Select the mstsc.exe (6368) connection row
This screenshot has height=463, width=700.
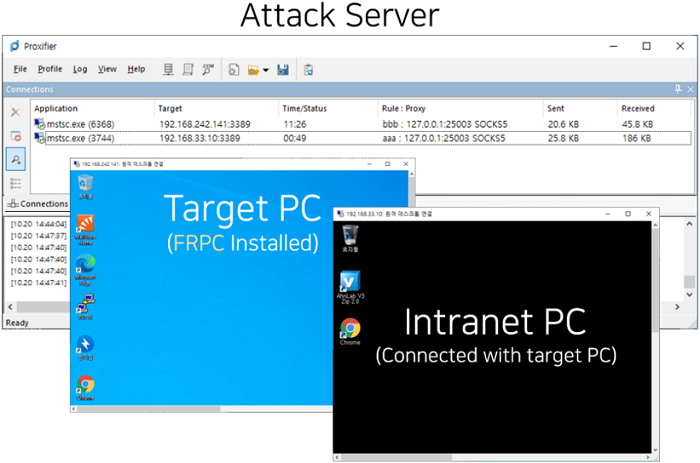[362, 124]
